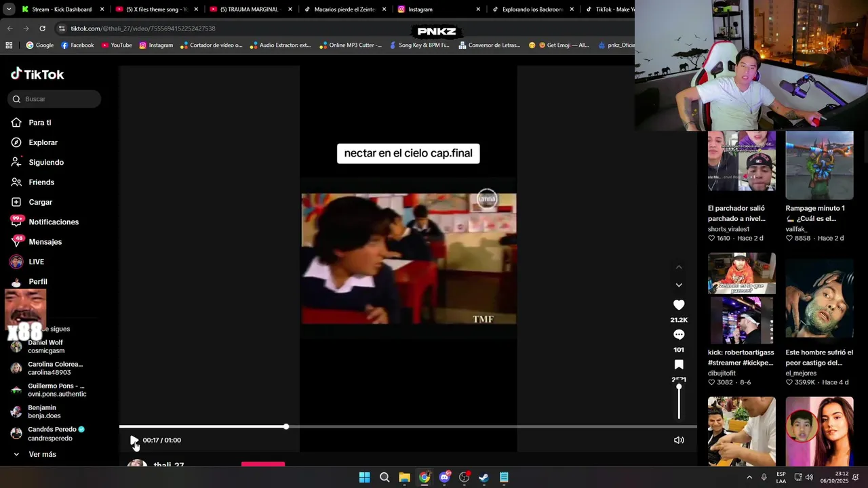Open the Conversor de Letras bookmark
The width and height of the screenshot is (868, 488).
[489, 45]
